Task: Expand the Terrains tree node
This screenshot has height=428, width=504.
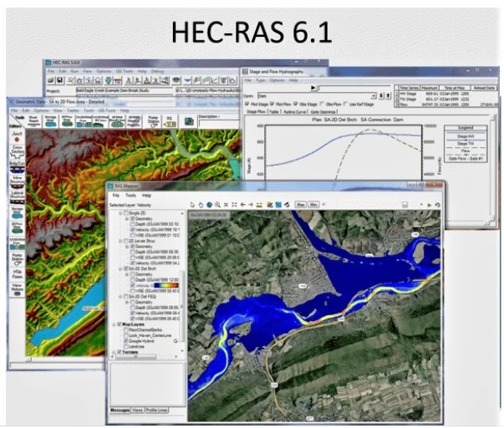Action: pos(114,352)
